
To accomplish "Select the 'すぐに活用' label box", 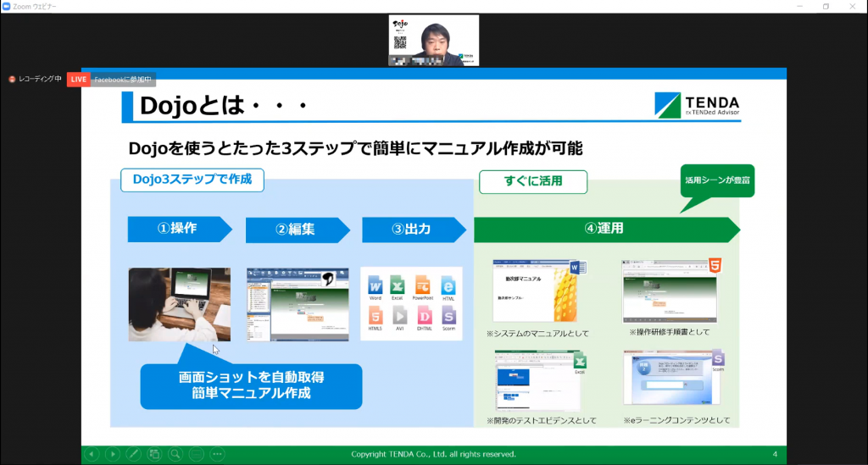I will point(533,181).
